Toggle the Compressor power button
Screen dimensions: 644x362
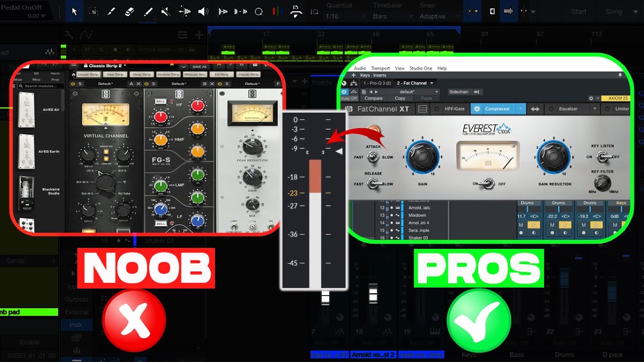[x=476, y=109]
